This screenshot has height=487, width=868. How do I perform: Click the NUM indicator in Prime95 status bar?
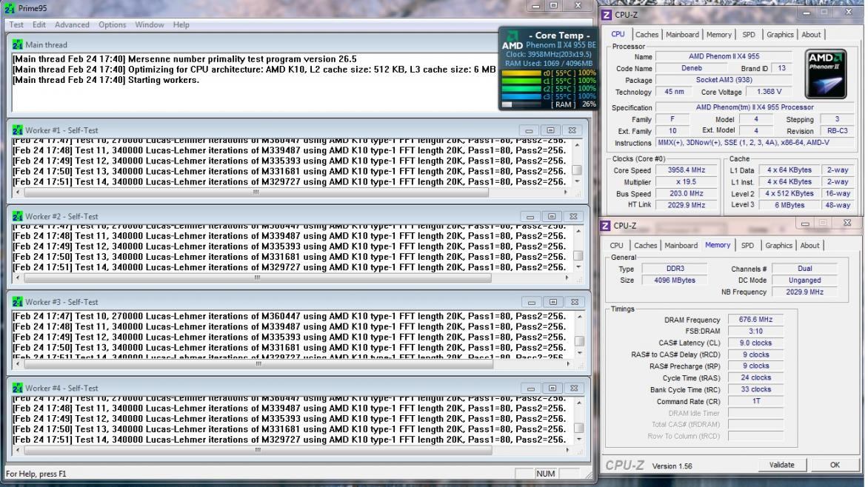pyautogui.click(x=545, y=474)
